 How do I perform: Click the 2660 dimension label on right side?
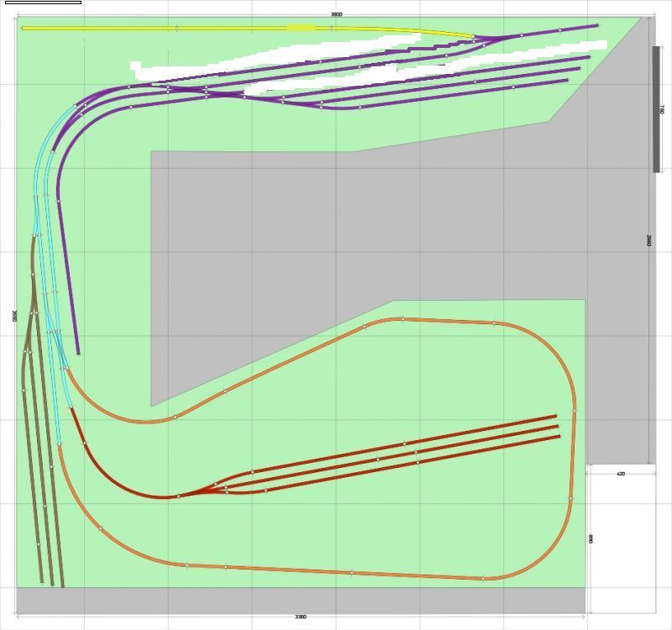tap(648, 240)
